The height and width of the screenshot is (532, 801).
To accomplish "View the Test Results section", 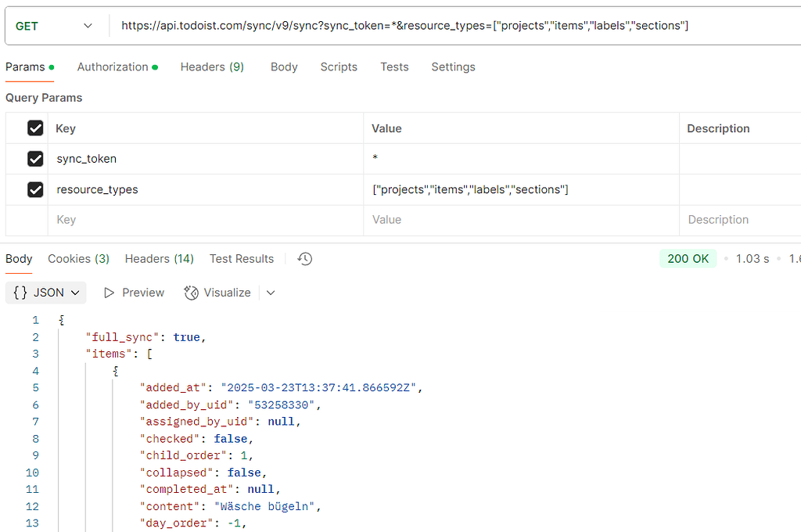I will [x=242, y=258].
